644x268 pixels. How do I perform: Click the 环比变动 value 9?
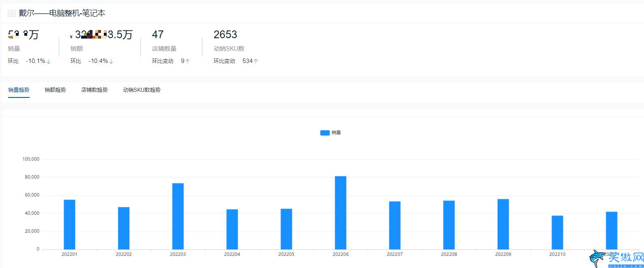point(183,61)
